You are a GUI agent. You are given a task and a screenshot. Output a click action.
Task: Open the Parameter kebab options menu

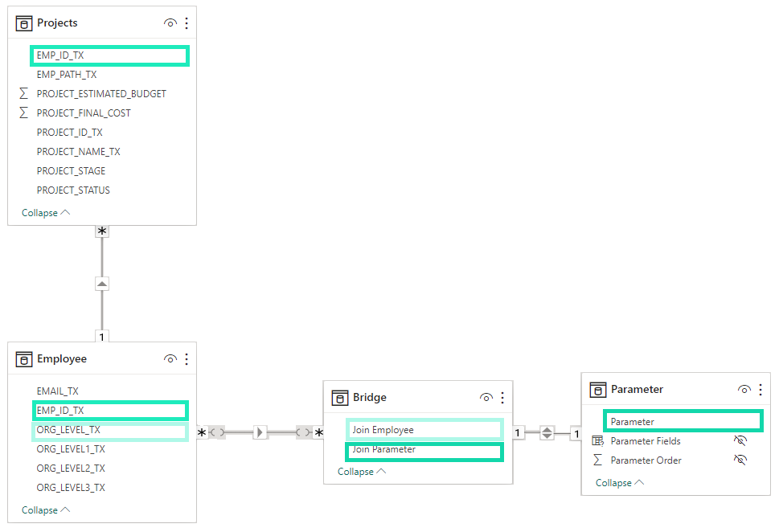761,389
